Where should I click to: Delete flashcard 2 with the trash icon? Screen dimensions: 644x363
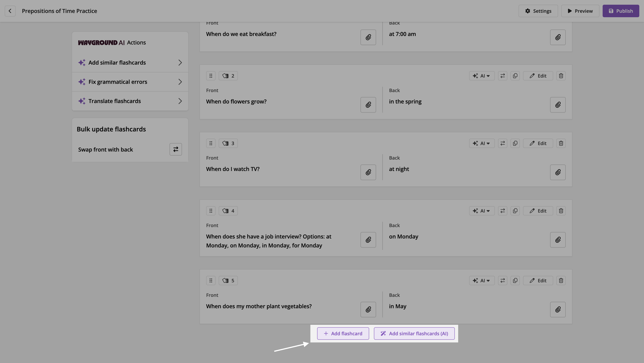pos(561,76)
